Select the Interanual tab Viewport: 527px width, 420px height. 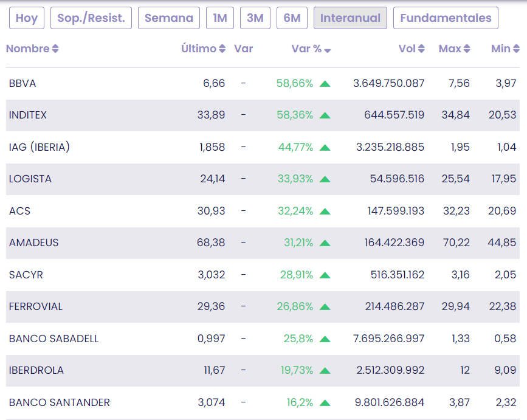(350, 18)
